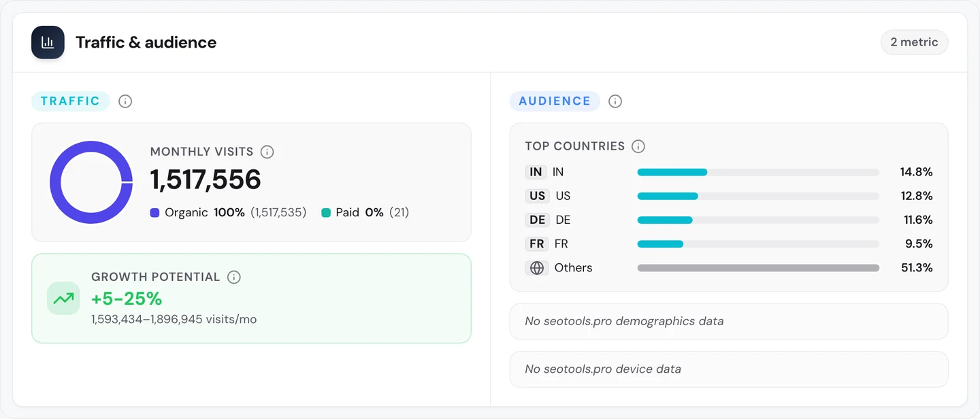Select the AUDIENCE section label pill
Image resolution: width=980 pixels, height=419 pixels.
pos(555,101)
